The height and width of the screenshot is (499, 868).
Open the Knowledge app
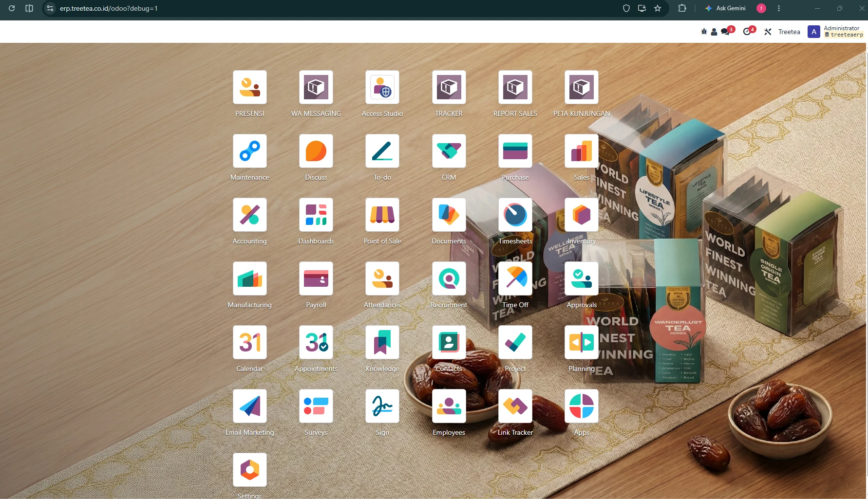point(382,342)
